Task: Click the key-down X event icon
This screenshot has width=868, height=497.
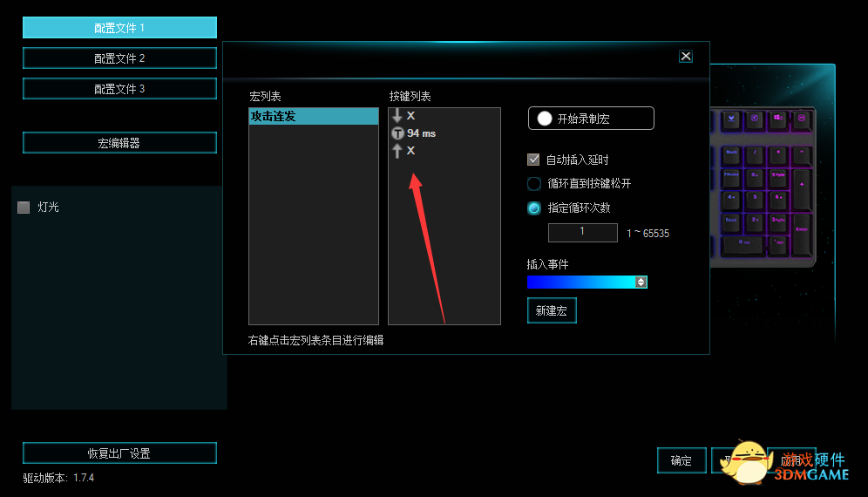Action: click(x=397, y=116)
